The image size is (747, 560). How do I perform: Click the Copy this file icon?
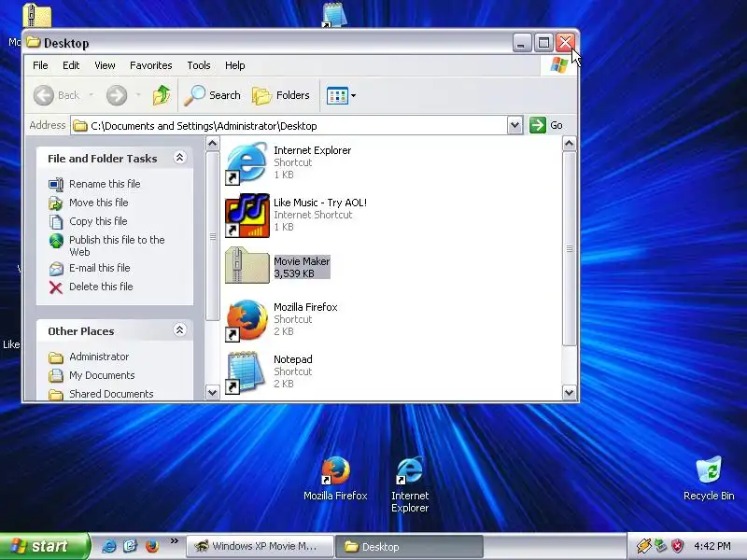coord(56,222)
